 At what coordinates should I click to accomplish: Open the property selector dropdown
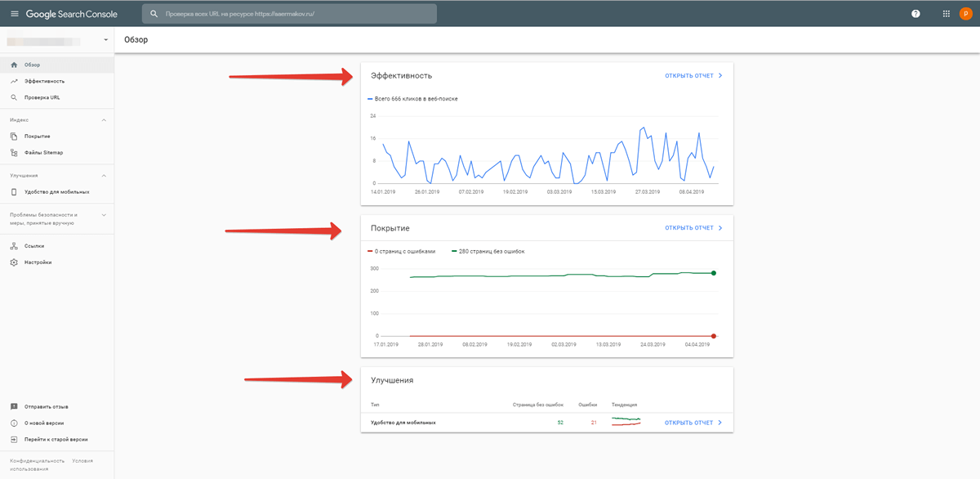(x=105, y=39)
